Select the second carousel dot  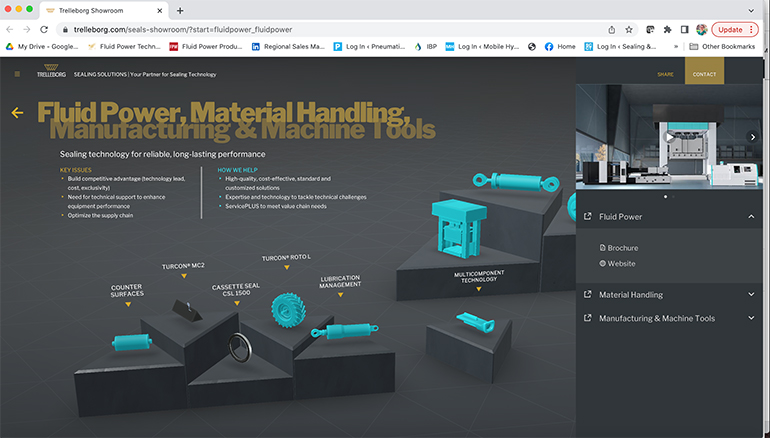673,196
